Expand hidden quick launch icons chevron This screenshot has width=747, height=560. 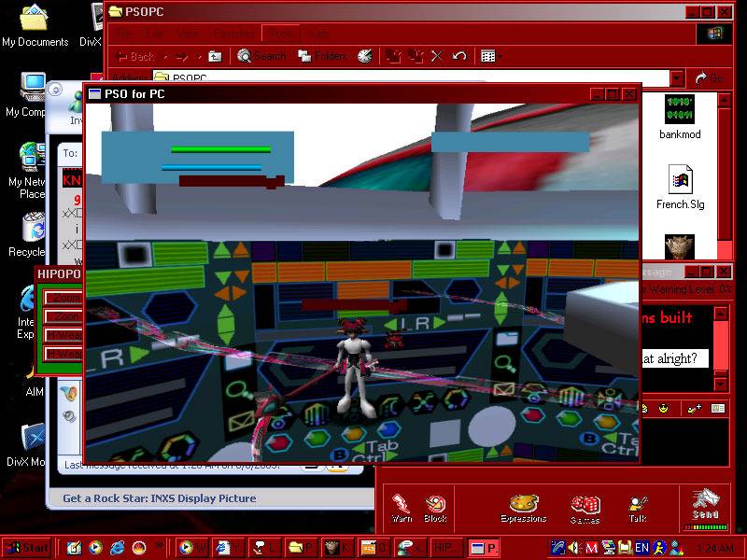pyautogui.click(x=160, y=544)
